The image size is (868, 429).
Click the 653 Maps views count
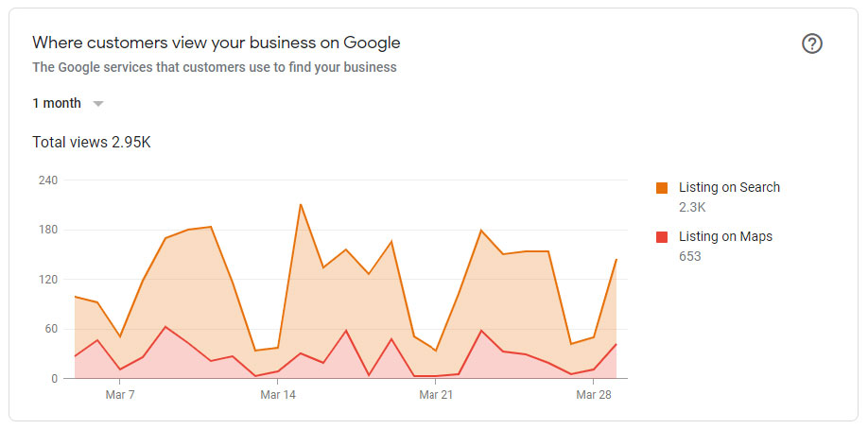pyautogui.click(x=690, y=256)
